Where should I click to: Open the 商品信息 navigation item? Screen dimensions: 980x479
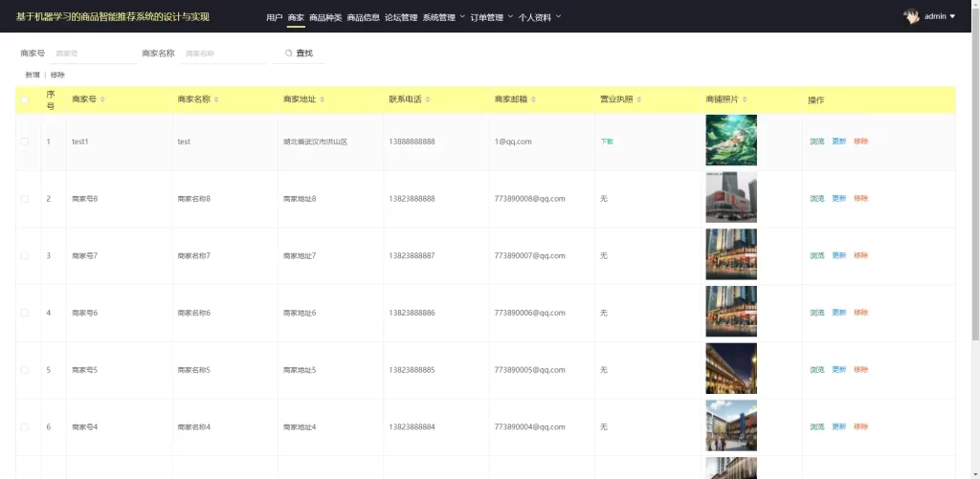click(363, 17)
